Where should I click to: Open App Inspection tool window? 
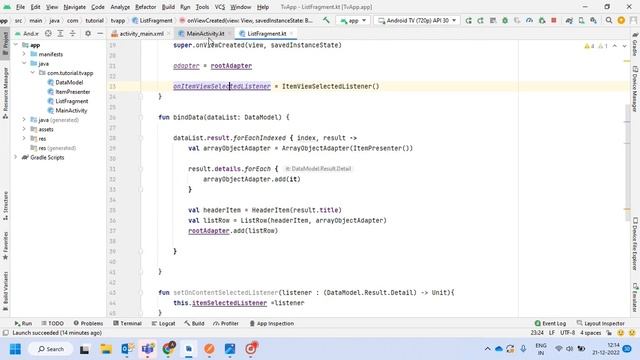(271, 323)
